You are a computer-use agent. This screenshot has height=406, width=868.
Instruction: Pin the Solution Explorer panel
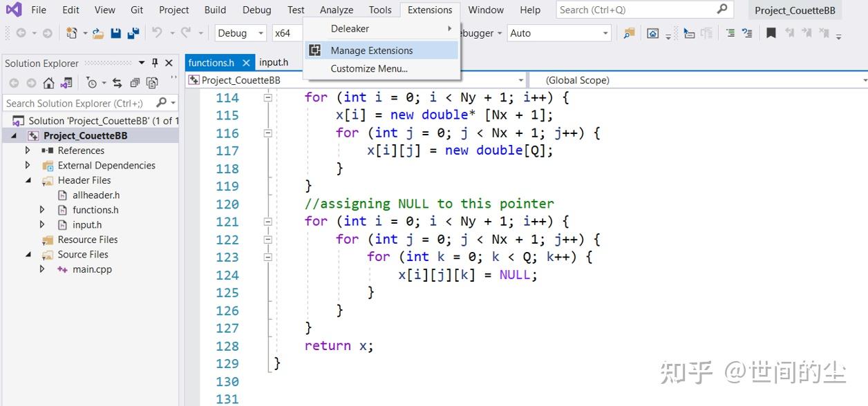(156, 63)
